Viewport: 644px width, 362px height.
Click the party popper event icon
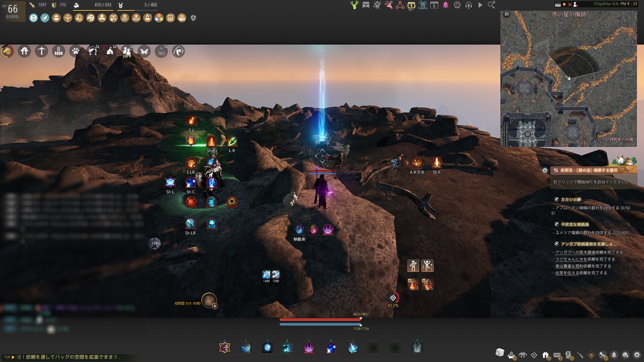point(388,5)
